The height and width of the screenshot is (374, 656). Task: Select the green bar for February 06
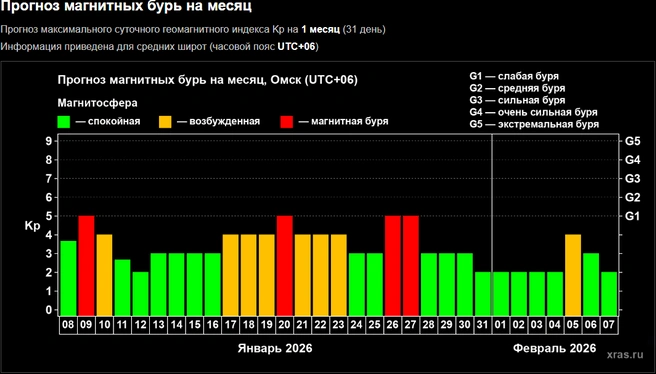(x=591, y=284)
